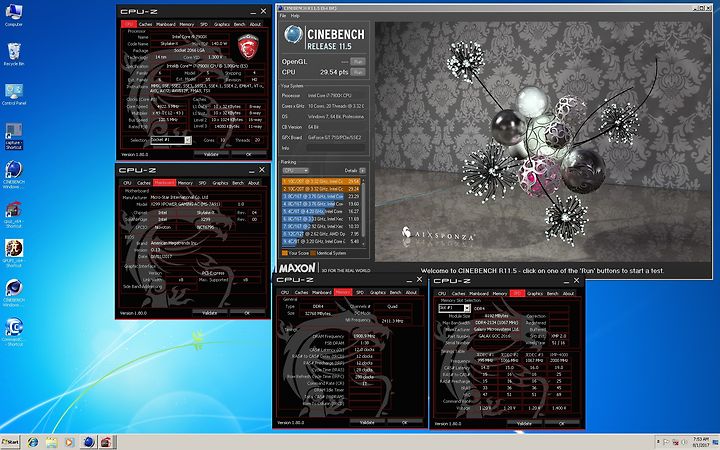Viewport: 720px width, 450px height.
Task: Select the top ranking entry scoring 29.54
Action: (321, 181)
